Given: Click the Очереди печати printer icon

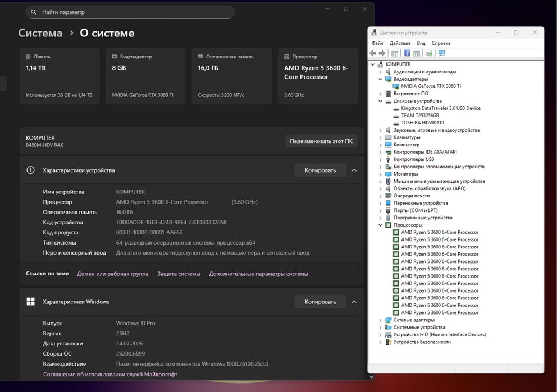Looking at the screenshot, I should point(388,196).
